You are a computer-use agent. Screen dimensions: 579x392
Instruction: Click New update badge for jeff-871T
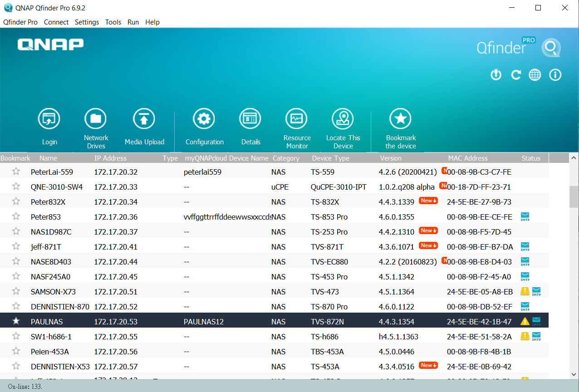(x=428, y=246)
